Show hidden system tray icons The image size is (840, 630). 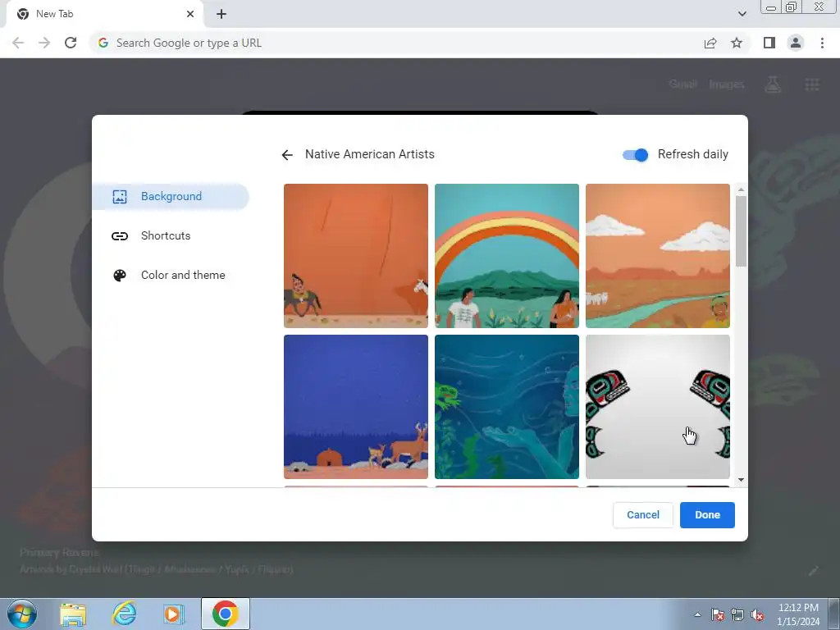(x=697, y=614)
